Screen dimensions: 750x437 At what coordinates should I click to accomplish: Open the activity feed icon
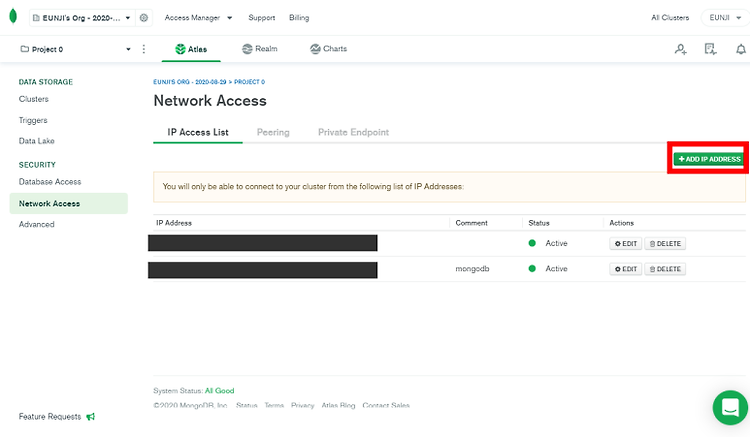pos(710,49)
